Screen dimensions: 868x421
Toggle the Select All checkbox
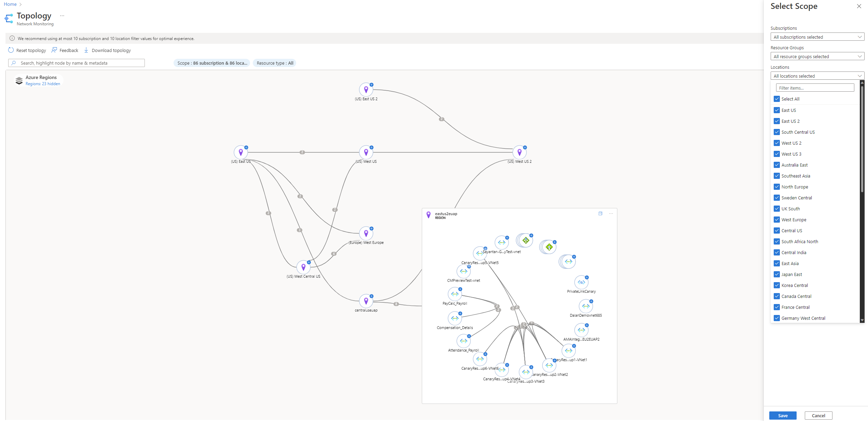coord(777,99)
